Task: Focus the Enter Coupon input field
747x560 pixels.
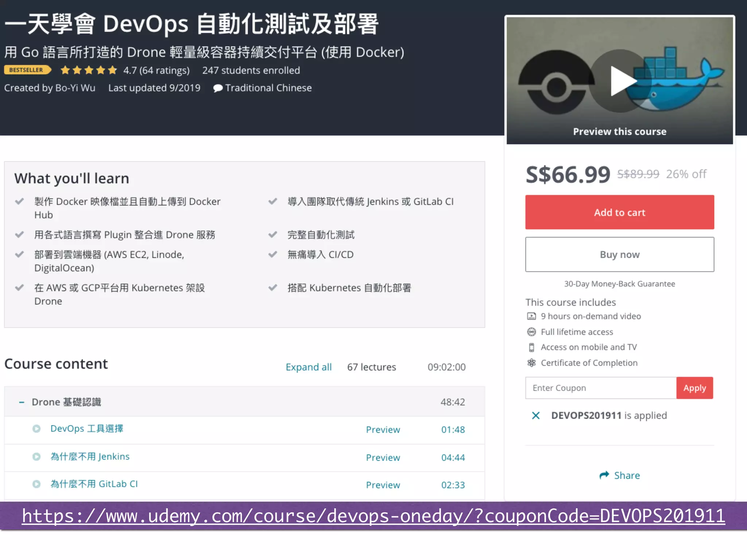Action: [601, 388]
